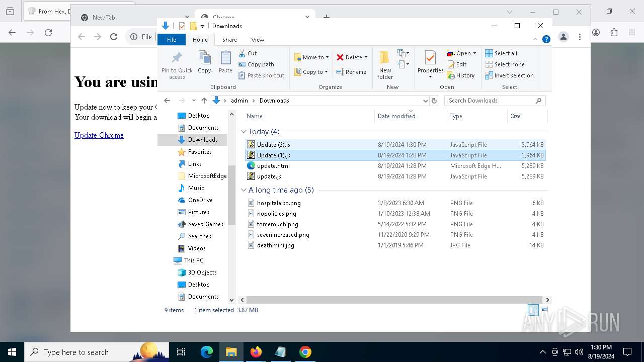The image size is (644, 362).
Task: Sort by Date modified column
Action: point(410,116)
